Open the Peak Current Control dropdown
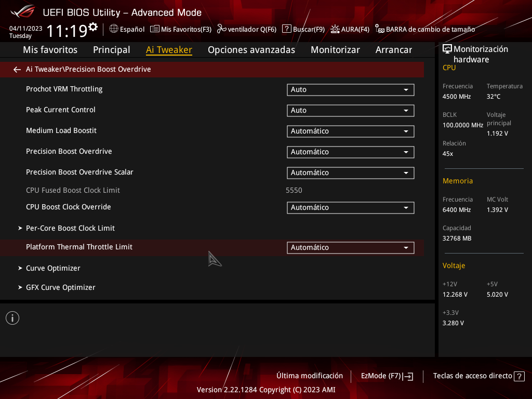Viewport: 532px width, 399px height. [x=351, y=111]
